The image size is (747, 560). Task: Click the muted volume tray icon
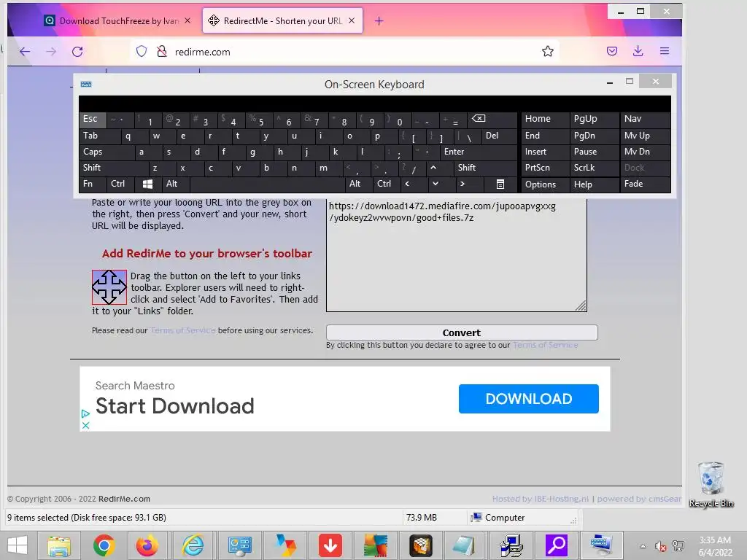point(660,546)
